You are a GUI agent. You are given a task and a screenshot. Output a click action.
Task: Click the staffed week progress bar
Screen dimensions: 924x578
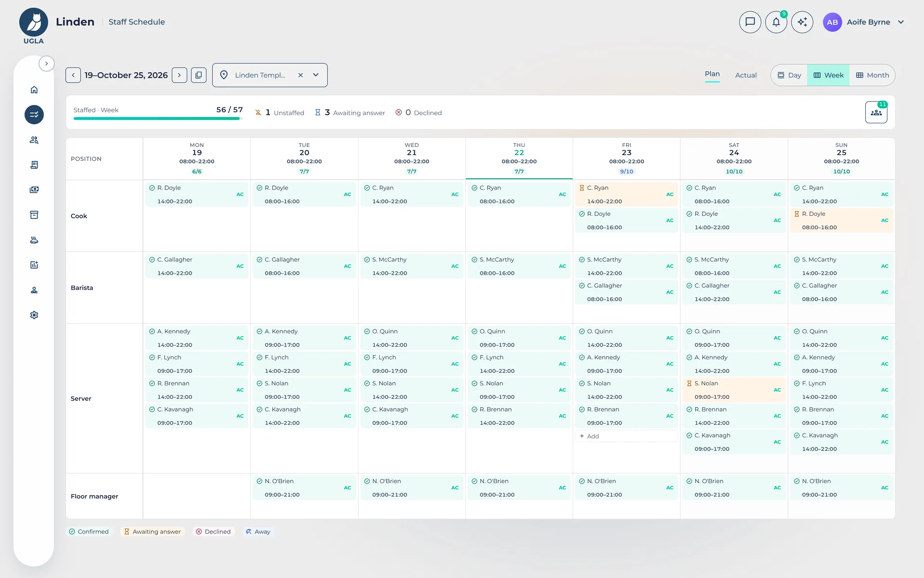[x=158, y=118]
